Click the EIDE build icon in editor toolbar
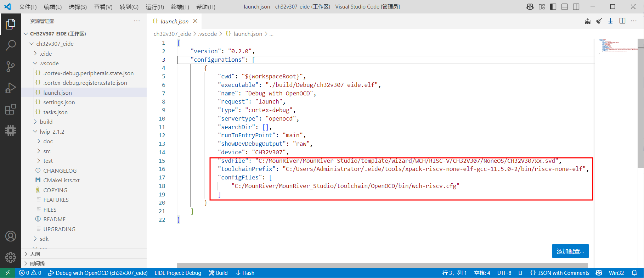Image resolution: width=644 pixels, height=278 pixels. click(x=588, y=21)
